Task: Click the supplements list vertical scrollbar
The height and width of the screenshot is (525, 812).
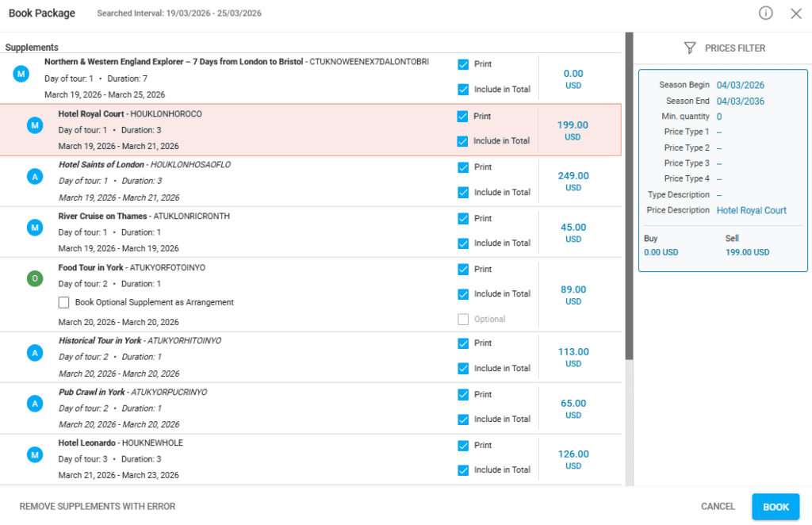Action: coord(629,198)
